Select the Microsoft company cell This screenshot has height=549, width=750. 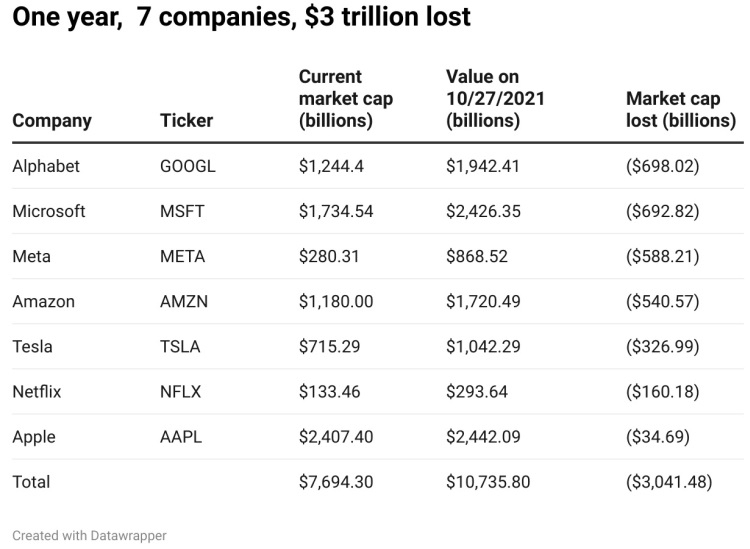(x=49, y=211)
